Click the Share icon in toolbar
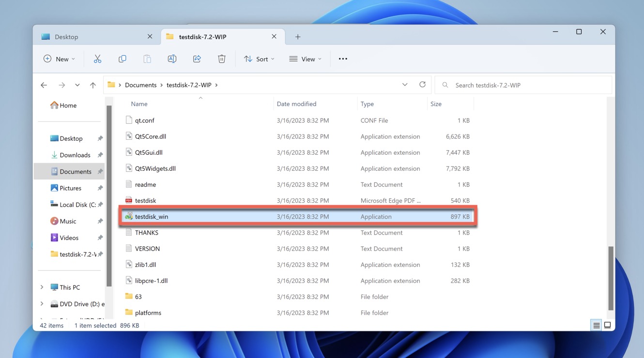The image size is (644, 358). pos(197,59)
